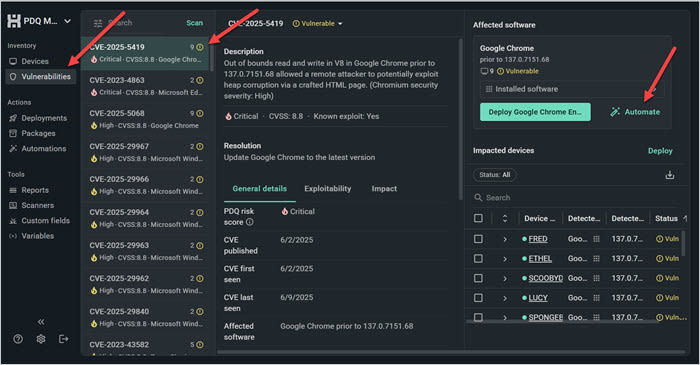Expand the ETHEL device row
The width and height of the screenshot is (700, 365).
505,259
